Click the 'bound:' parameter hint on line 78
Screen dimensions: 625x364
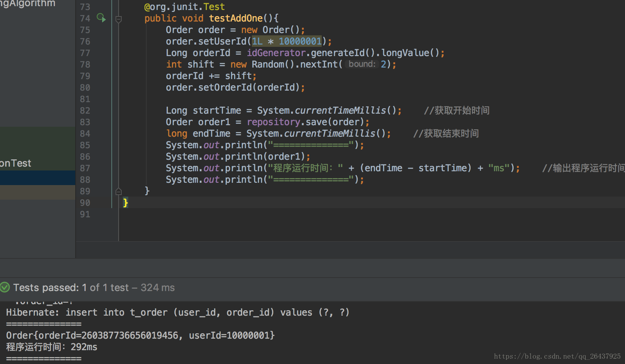click(x=362, y=64)
